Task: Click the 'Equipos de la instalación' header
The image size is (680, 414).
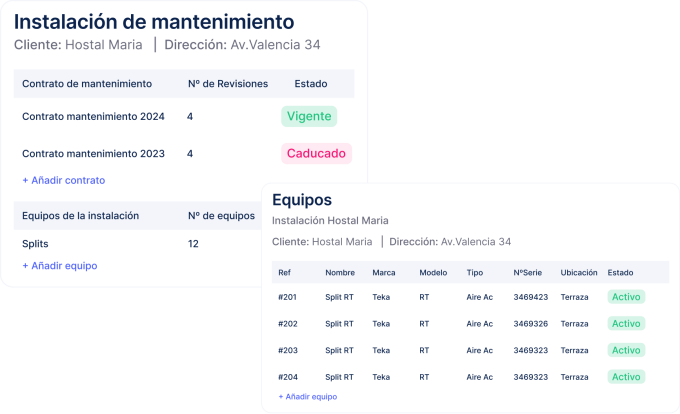Action: (80, 216)
